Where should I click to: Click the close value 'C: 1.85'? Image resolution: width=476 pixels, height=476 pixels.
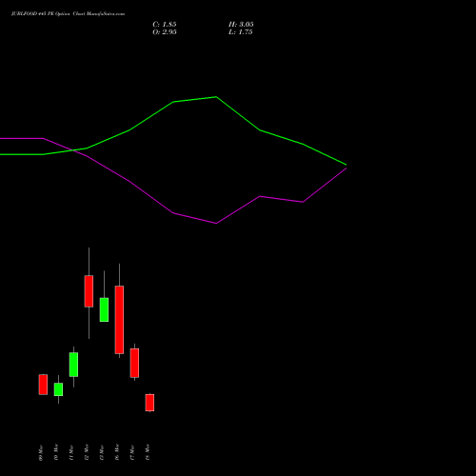pos(165,25)
